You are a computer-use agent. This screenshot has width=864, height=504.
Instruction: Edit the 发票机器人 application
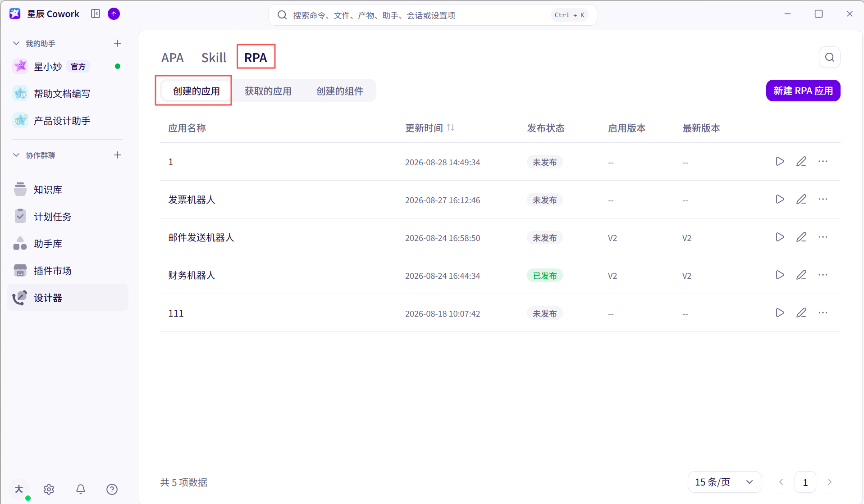801,199
